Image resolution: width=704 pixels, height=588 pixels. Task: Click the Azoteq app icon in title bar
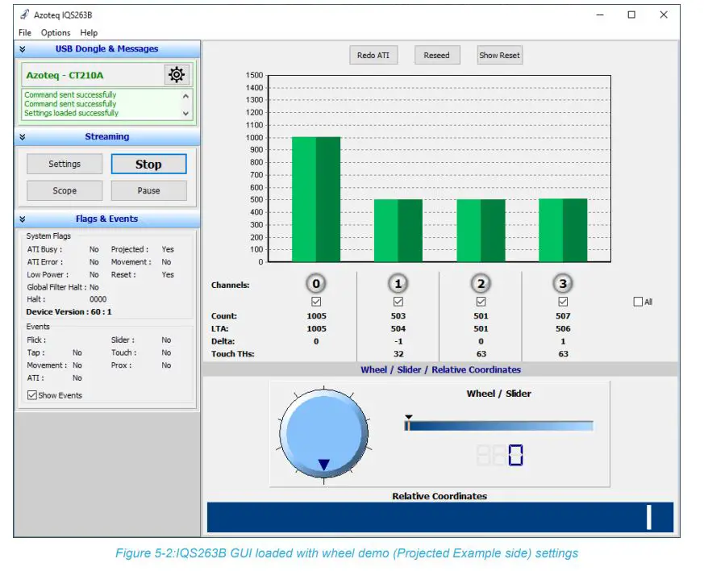coord(27,14)
